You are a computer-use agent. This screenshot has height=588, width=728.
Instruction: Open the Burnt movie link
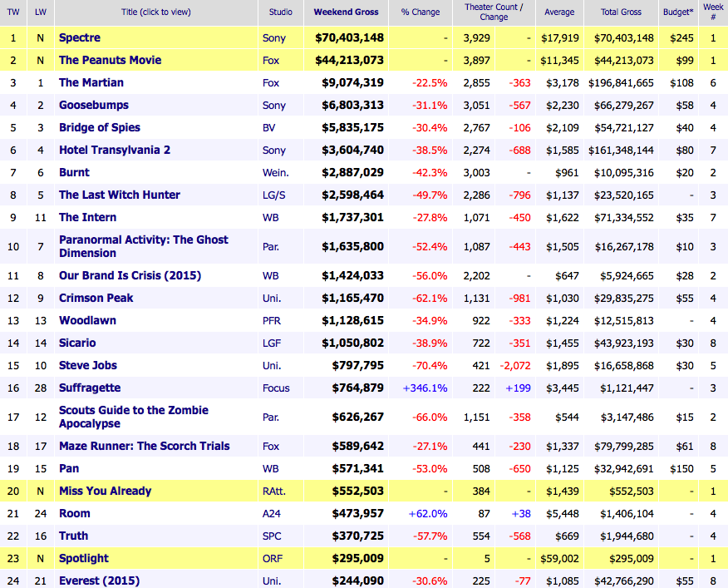74,172
